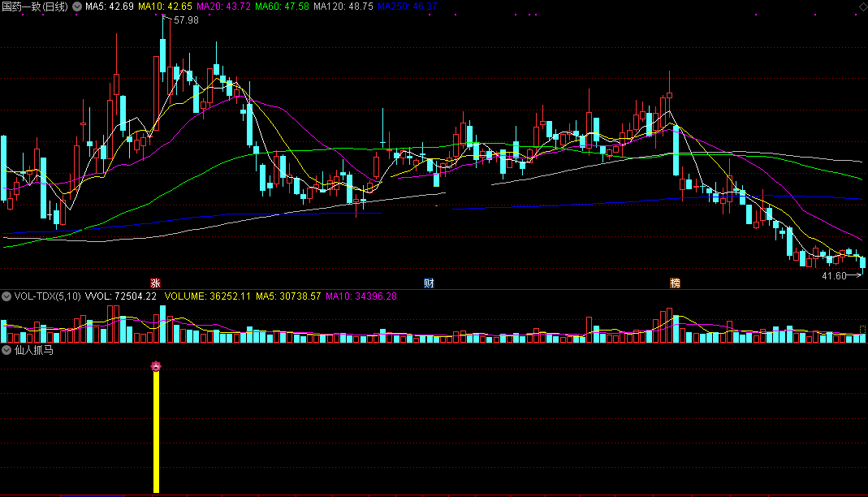Click the red 涨 event marker
868x497 pixels.
click(x=156, y=283)
